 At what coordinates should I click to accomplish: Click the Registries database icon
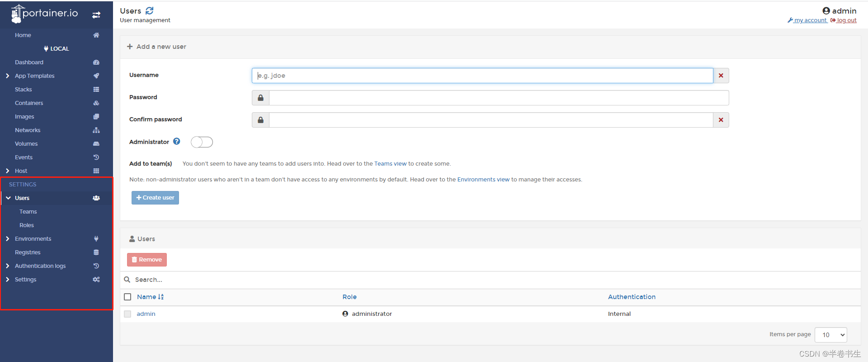coord(96,252)
